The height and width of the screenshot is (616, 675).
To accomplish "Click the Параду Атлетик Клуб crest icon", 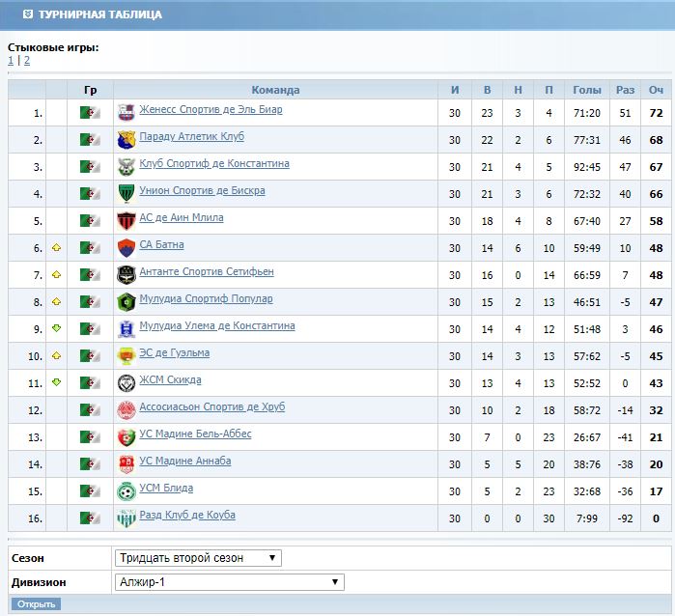I will pyautogui.click(x=126, y=139).
